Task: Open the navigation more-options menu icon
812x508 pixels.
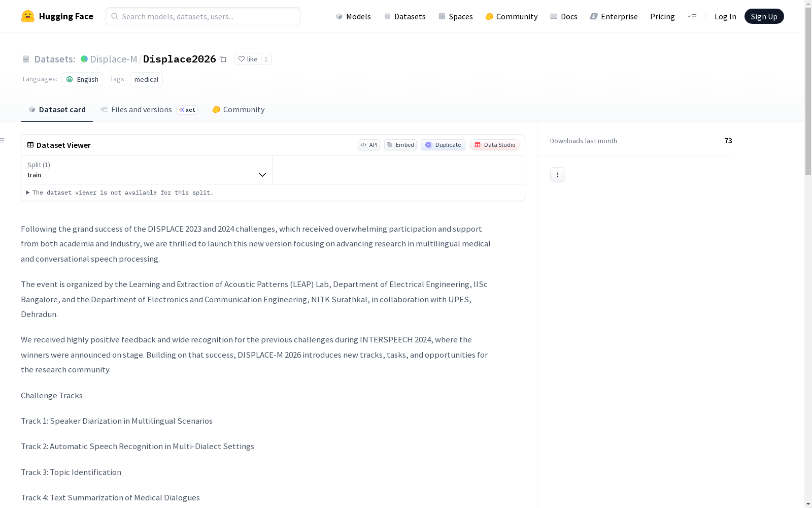Action: coord(692,16)
